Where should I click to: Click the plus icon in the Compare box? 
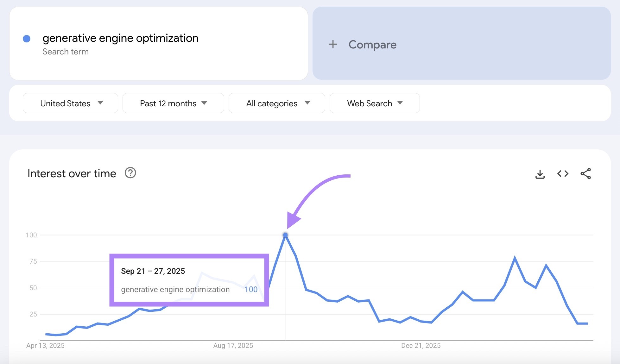click(x=333, y=44)
